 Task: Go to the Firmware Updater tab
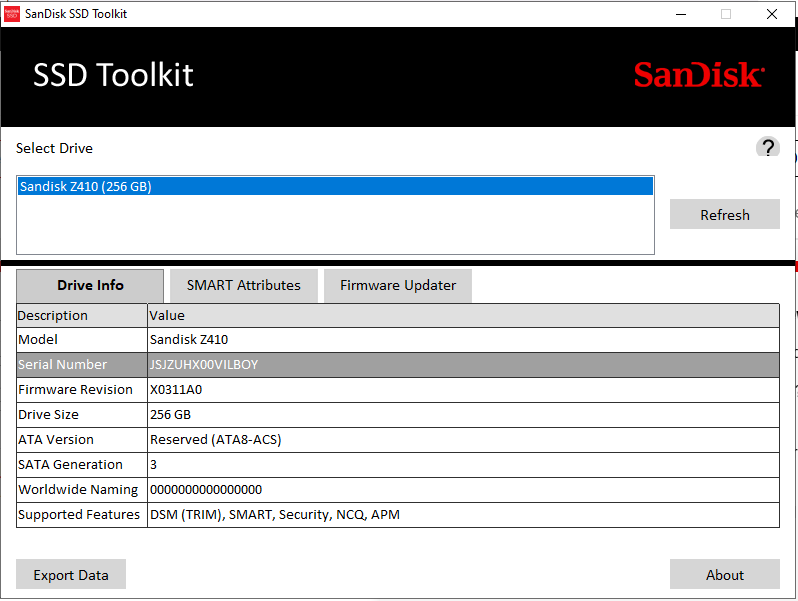pyautogui.click(x=398, y=285)
